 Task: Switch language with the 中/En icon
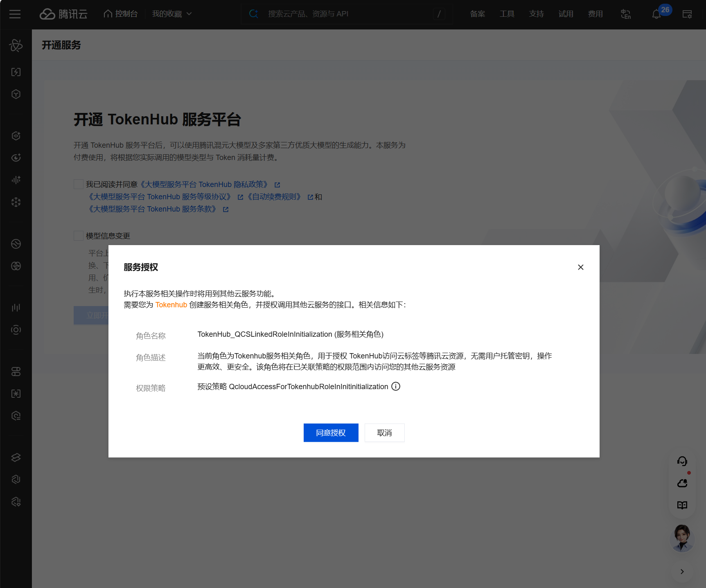[625, 14]
